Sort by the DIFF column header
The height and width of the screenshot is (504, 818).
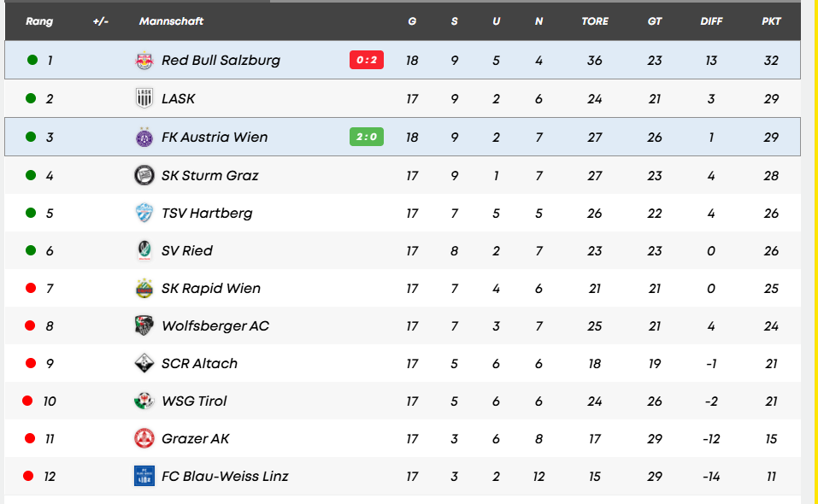[x=711, y=21]
